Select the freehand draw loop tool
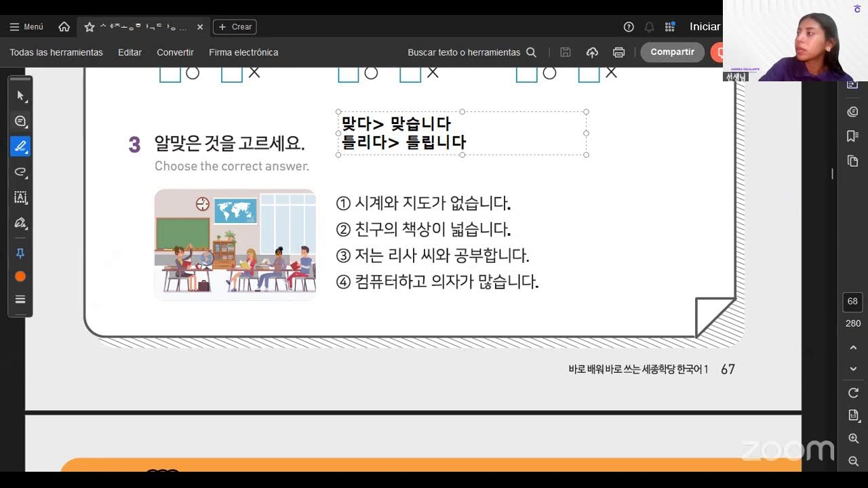The image size is (868, 488). [20, 172]
